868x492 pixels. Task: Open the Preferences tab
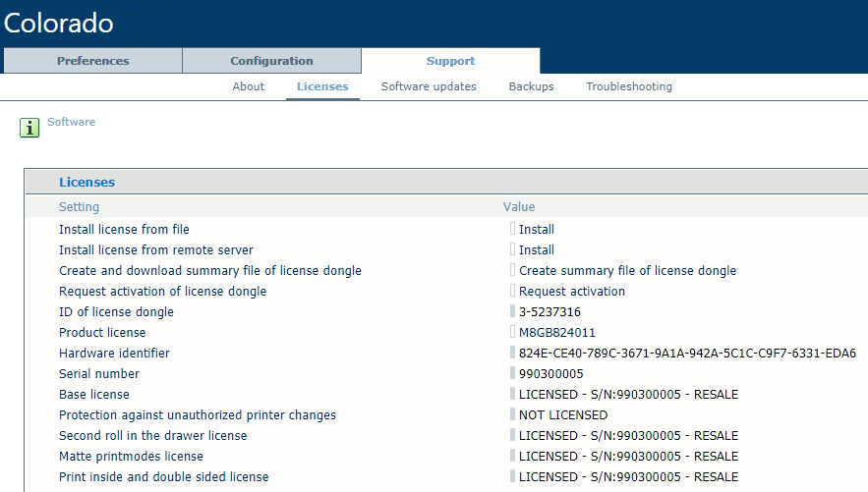(x=92, y=61)
